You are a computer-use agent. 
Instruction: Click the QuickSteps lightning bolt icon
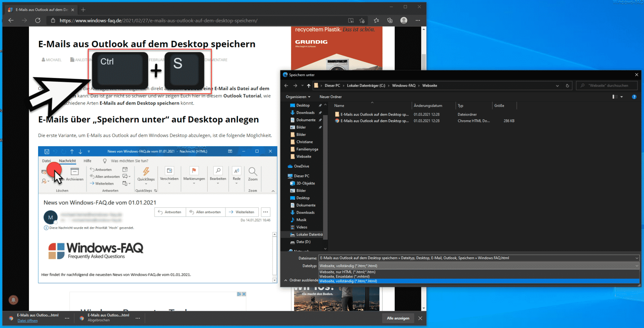[x=146, y=171]
